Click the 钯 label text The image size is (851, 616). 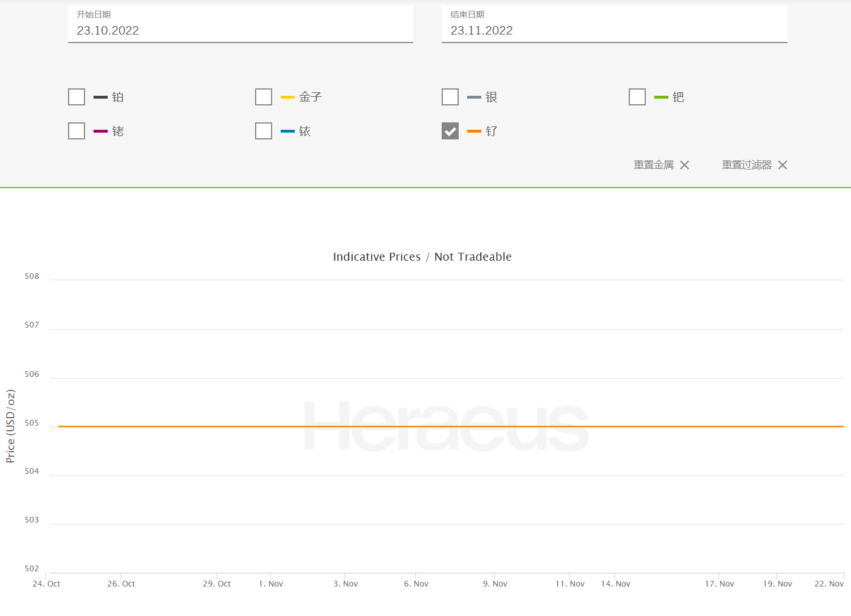tap(679, 97)
